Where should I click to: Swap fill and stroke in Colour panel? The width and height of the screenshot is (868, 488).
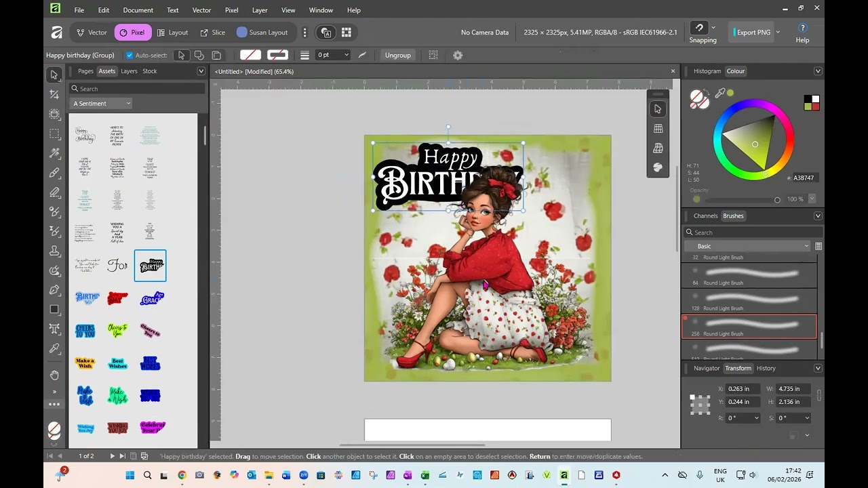tap(707, 94)
